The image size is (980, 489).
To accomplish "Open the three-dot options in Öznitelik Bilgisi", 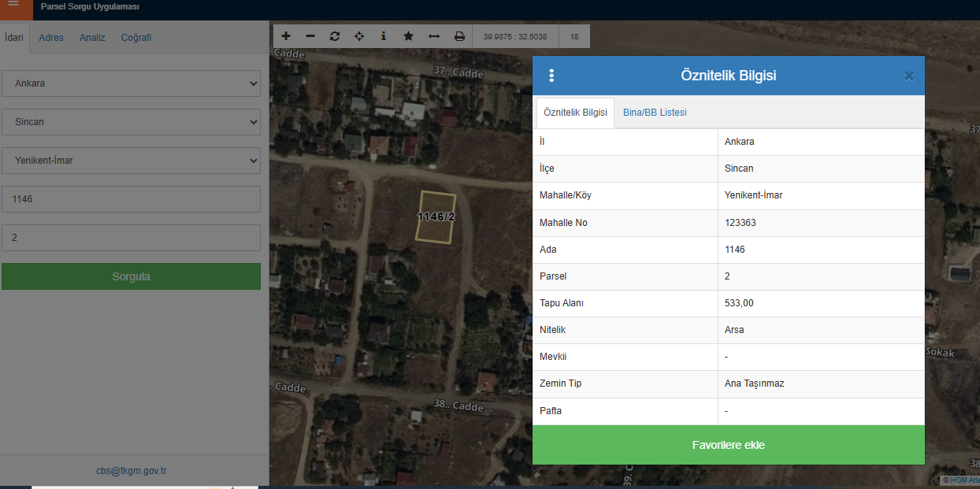I will point(551,76).
